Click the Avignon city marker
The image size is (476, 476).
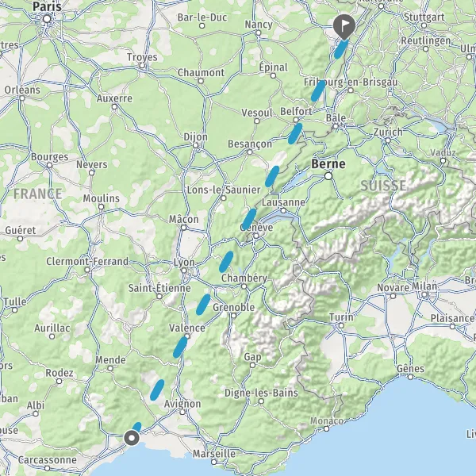pyautogui.click(x=182, y=413)
